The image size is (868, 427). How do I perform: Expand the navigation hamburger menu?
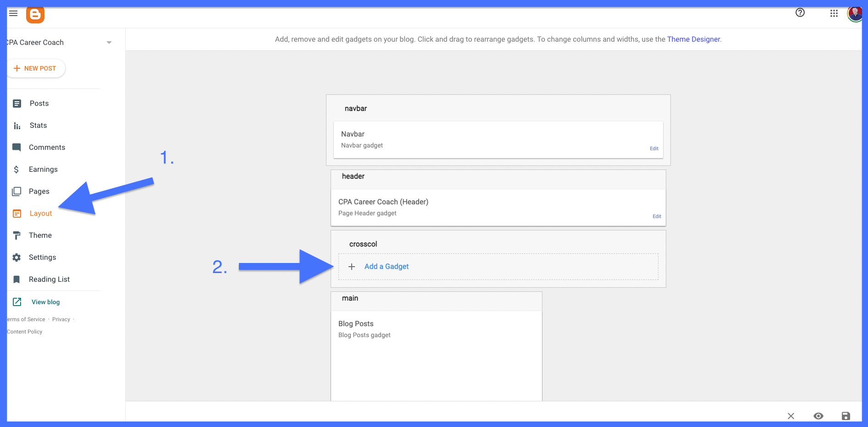pos(13,13)
